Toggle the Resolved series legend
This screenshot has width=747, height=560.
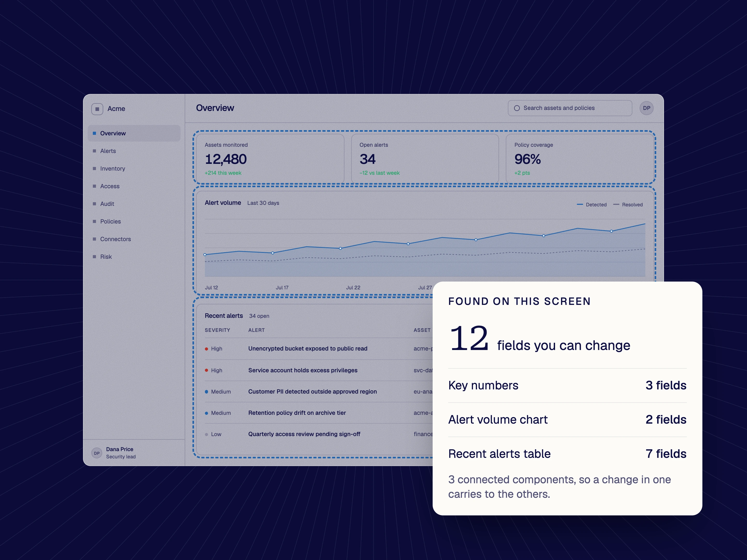coord(628,205)
